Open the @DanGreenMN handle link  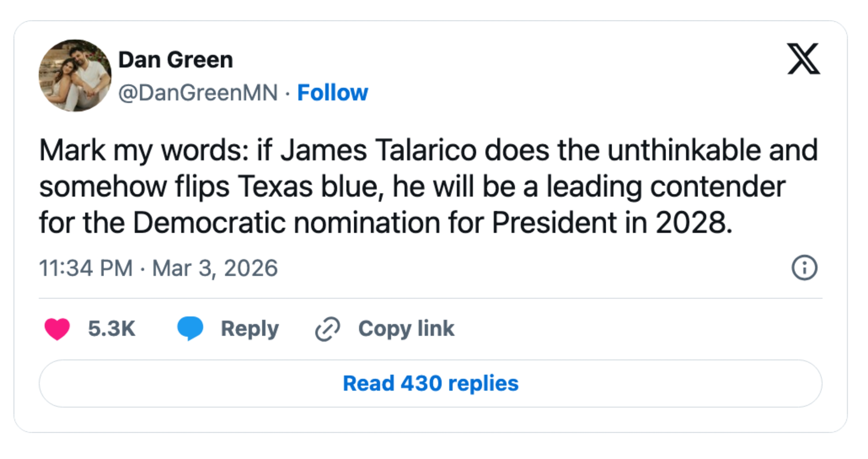click(198, 93)
